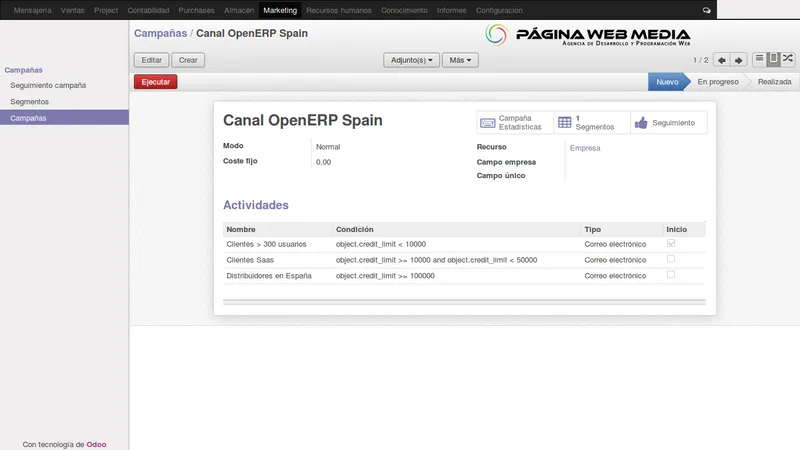
Task: Select the Realizada status stage
Action: [x=774, y=82]
